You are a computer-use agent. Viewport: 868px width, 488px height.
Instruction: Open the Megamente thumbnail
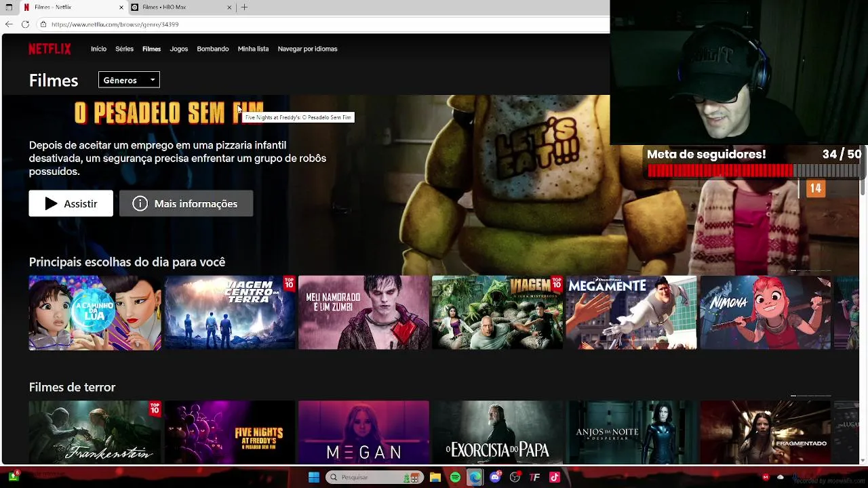pyautogui.click(x=631, y=312)
